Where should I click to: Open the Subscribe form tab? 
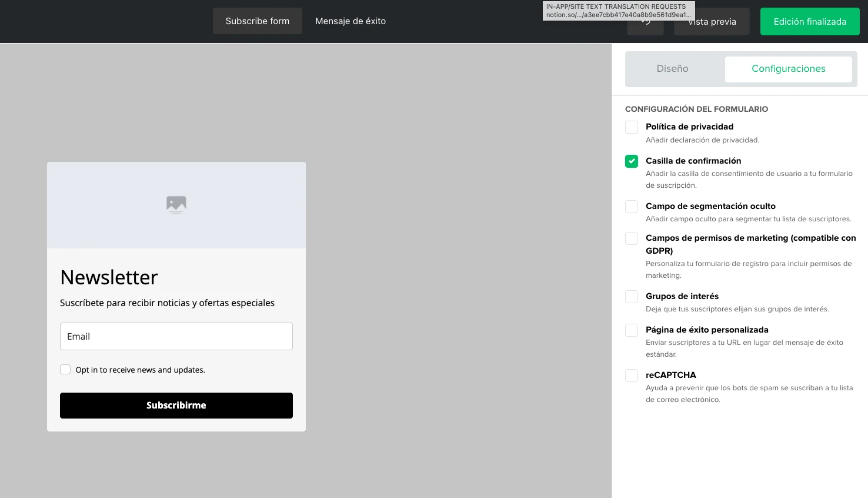point(258,21)
